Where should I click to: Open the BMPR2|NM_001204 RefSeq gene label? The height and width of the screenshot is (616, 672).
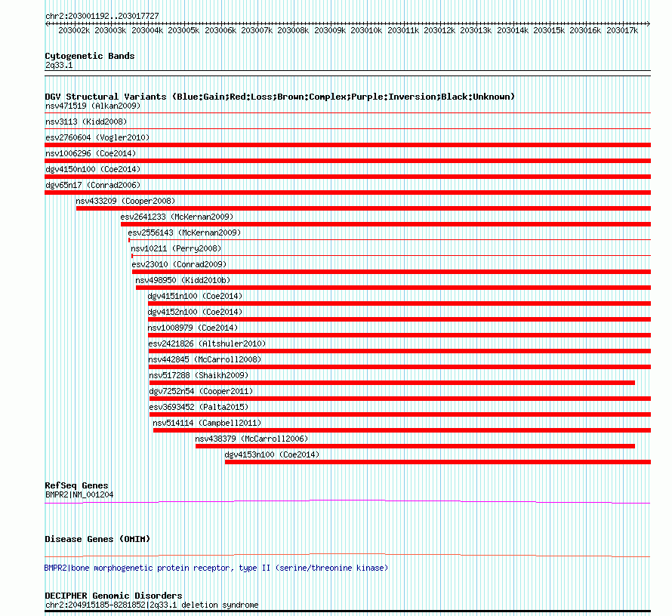[x=79, y=494]
